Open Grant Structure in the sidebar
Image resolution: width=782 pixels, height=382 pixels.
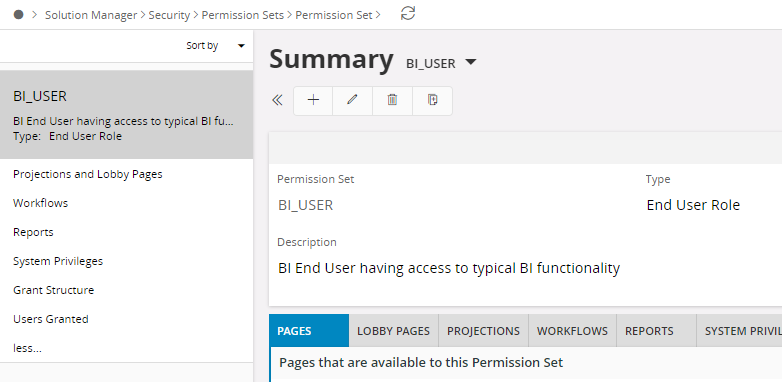53,290
